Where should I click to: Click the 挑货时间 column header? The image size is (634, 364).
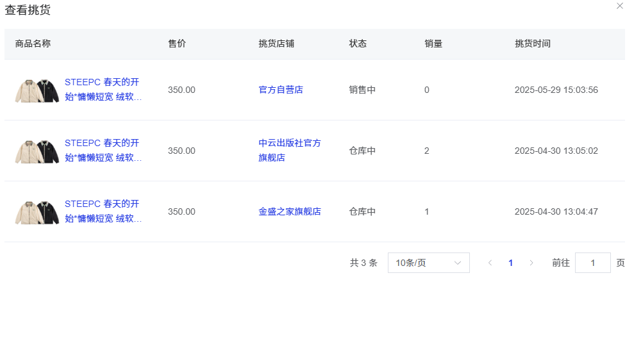point(533,44)
